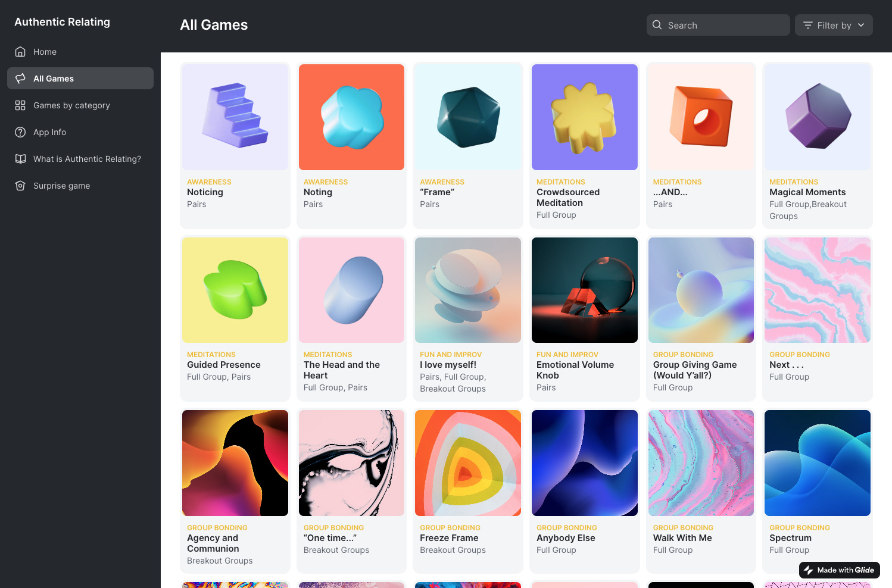Image resolution: width=892 pixels, height=588 pixels.
Task: Open the "Frame" game thumbnail
Action: pos(468,117)
